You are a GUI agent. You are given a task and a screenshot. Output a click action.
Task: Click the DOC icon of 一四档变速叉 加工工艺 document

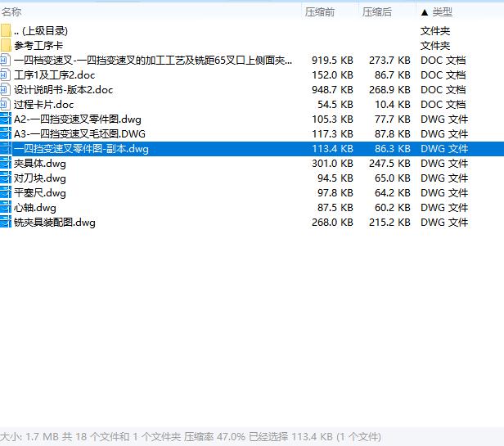pyautogui.click(x=6, y=60)
